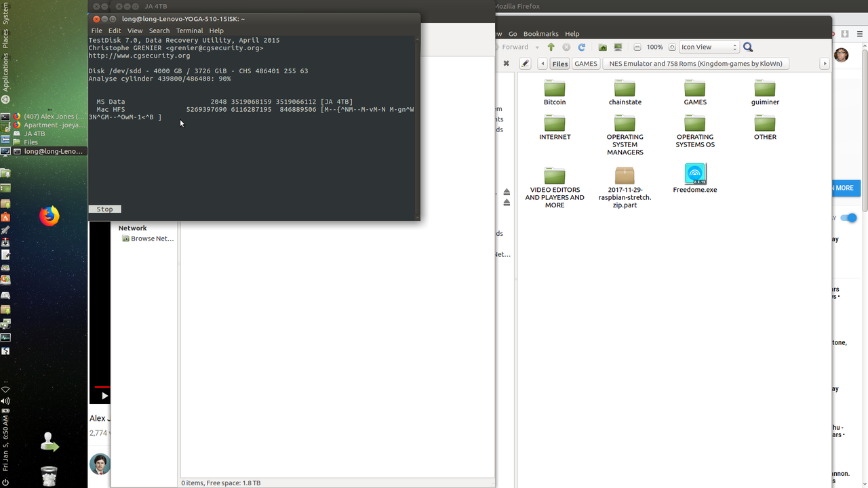Select the NES Emulator and 758 Roms breadcrumb

pos(696,64)
